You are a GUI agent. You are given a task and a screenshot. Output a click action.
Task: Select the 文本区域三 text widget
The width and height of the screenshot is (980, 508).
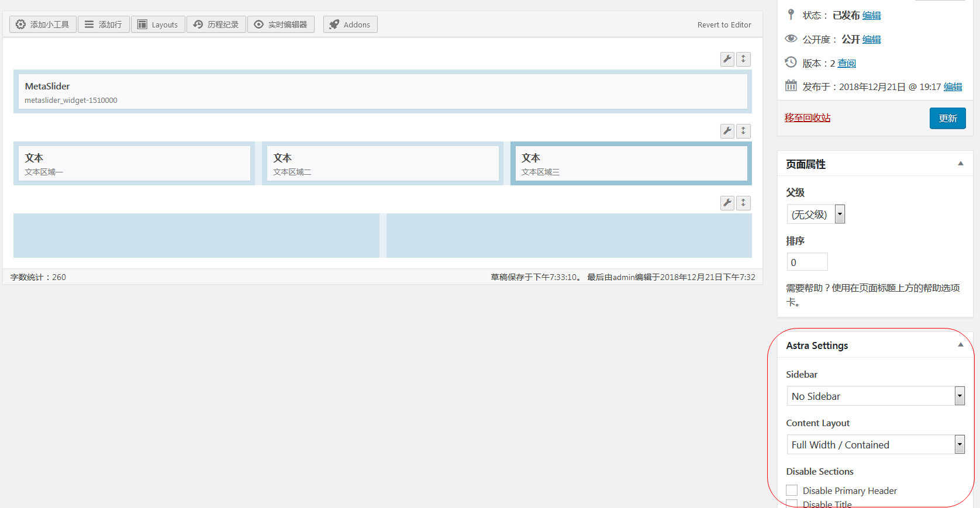631,164
